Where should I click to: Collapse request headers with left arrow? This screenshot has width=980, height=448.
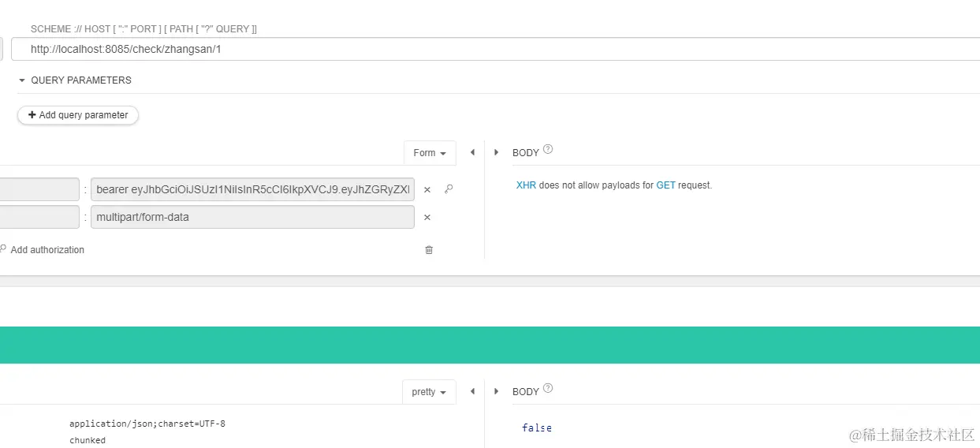472,152
